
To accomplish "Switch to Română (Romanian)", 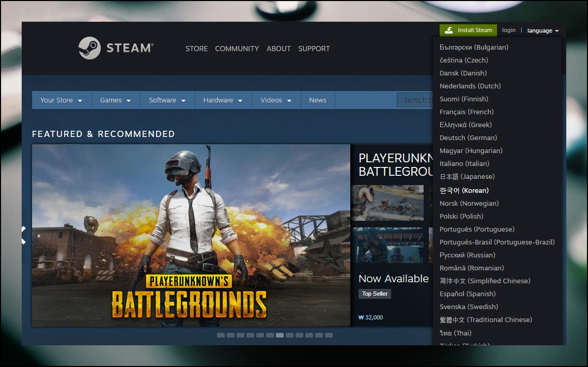I will pyautogui.click(x=472, y=268).
